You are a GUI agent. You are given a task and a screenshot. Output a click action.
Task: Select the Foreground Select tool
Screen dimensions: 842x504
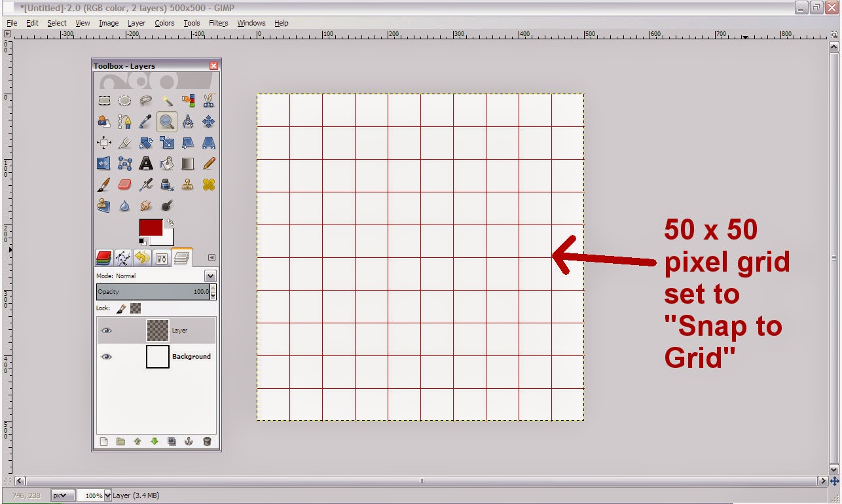coord(104,122)
